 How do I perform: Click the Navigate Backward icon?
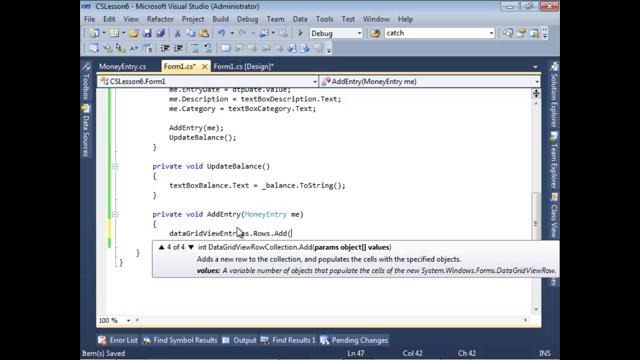click(264, 33)
